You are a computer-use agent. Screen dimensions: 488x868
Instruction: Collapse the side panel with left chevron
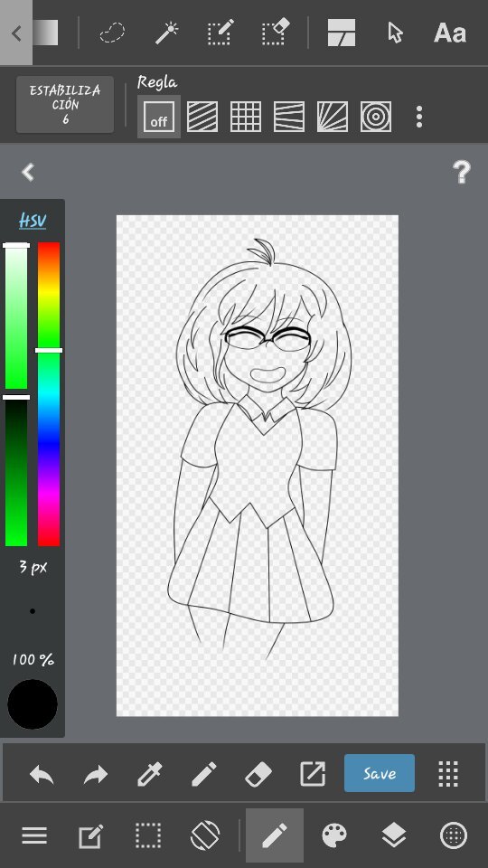click(x=28, y=172)
